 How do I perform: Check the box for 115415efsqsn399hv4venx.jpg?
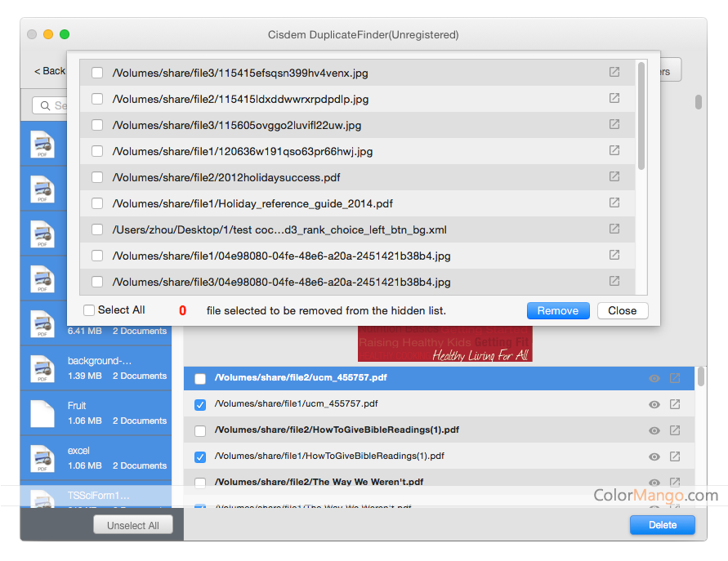pos(97,73)
